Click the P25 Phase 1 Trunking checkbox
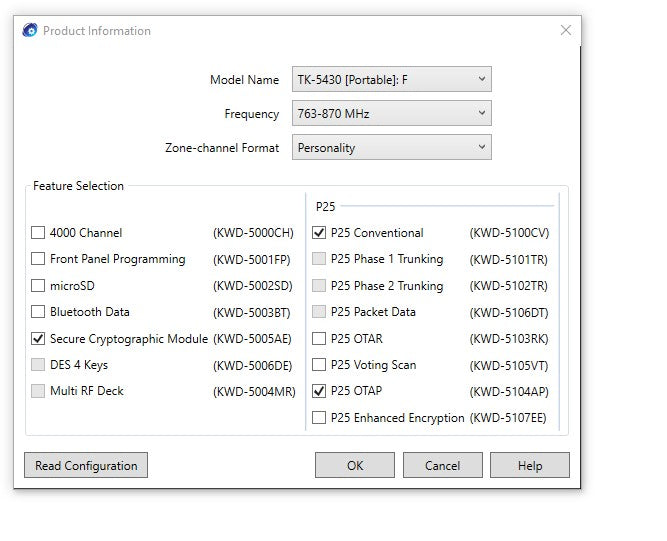 tap(319, 259)
